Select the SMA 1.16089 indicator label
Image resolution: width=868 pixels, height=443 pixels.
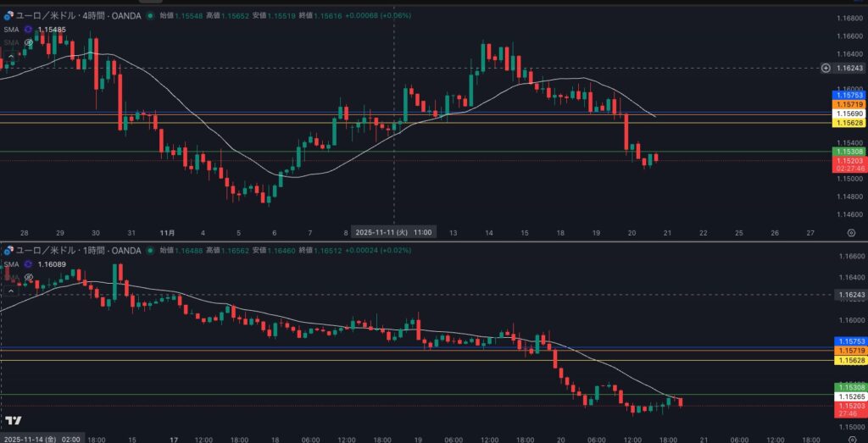10,264
